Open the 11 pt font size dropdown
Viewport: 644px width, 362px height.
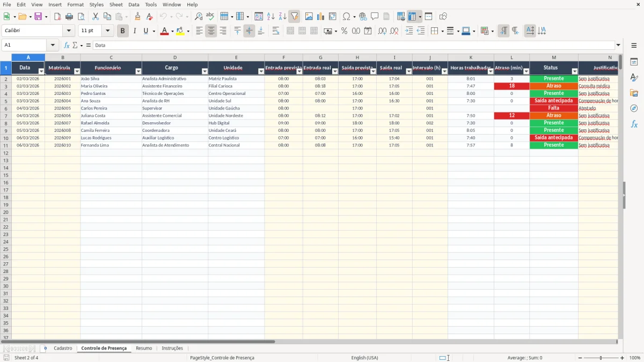[107, 31]
